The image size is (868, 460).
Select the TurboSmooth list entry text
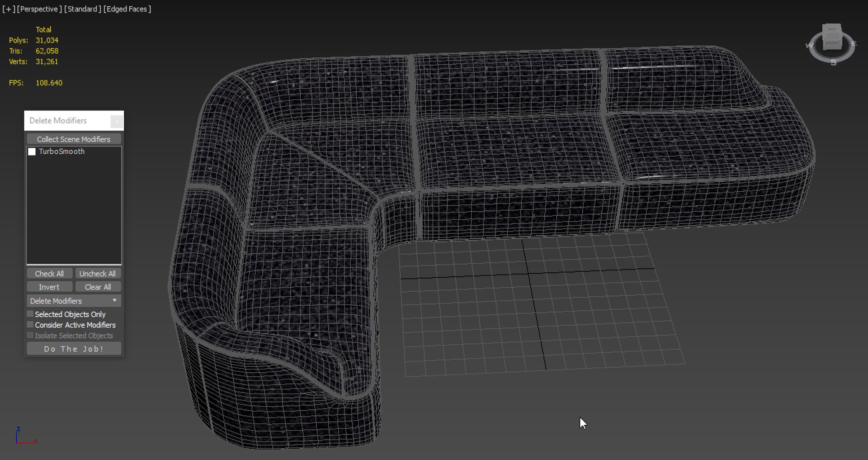pyautogui.click(x=61, y=152)
